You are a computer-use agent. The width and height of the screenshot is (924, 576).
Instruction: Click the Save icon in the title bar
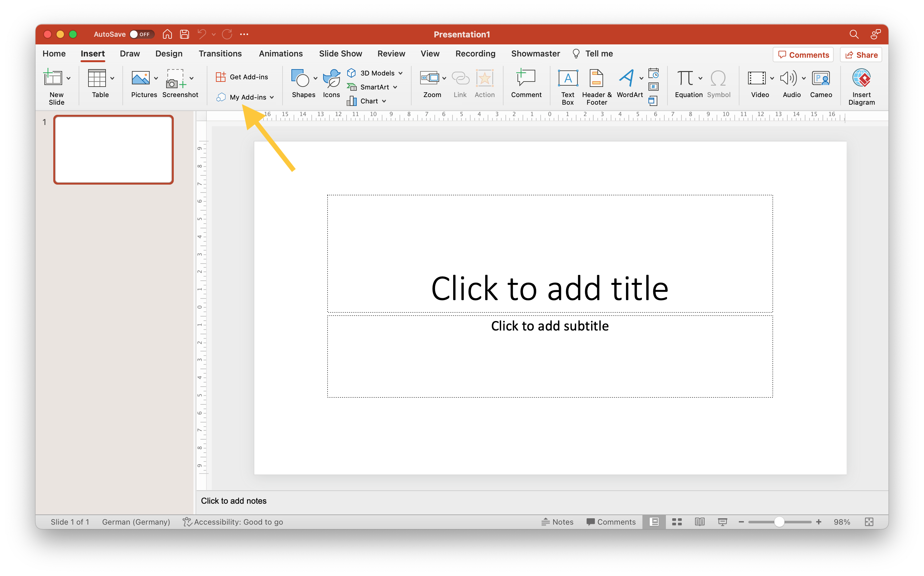(x=185, y=34)
